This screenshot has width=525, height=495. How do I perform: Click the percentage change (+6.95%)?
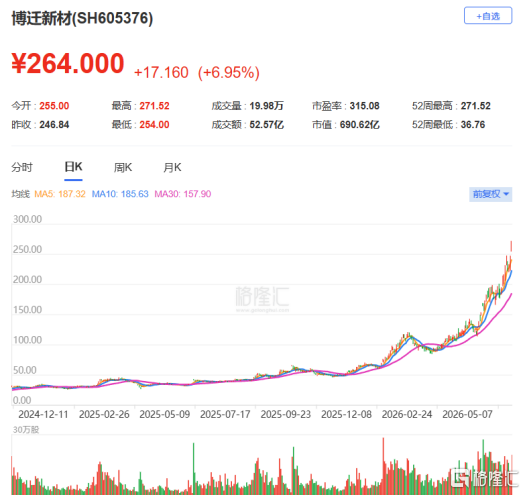click(229, 73)
